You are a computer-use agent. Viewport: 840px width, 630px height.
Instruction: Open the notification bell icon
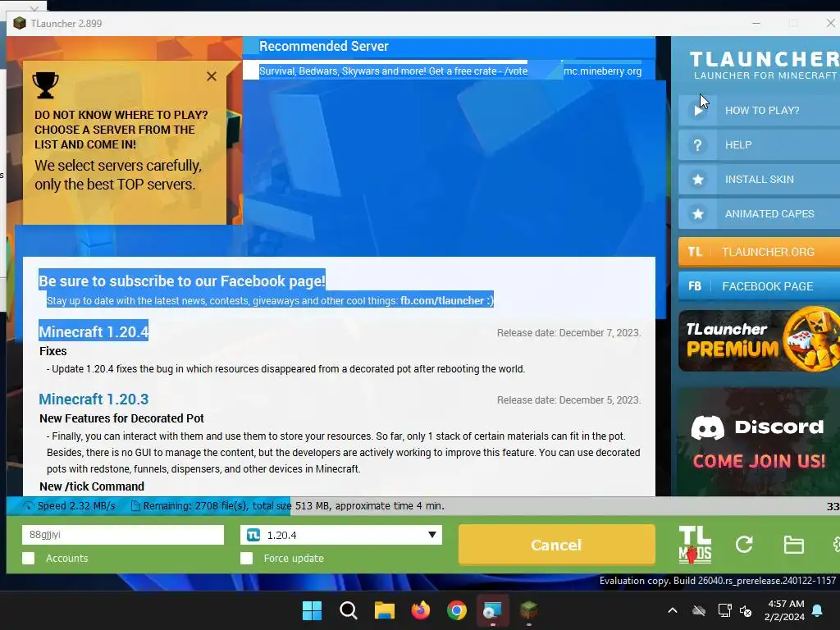click(x=818, y=610)
